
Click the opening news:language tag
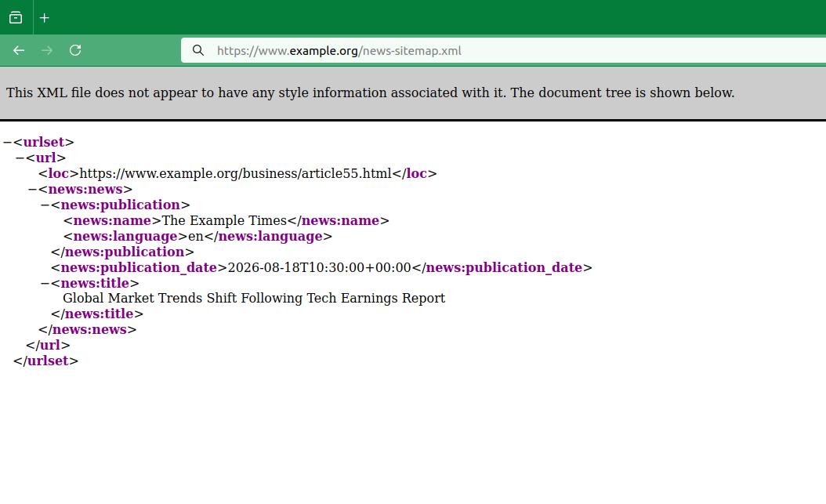(x=125, y=237)
